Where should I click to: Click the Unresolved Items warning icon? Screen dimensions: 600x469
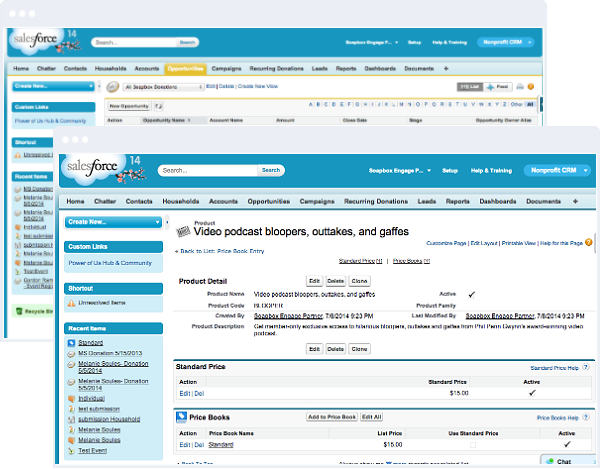(x=71, y=303)
